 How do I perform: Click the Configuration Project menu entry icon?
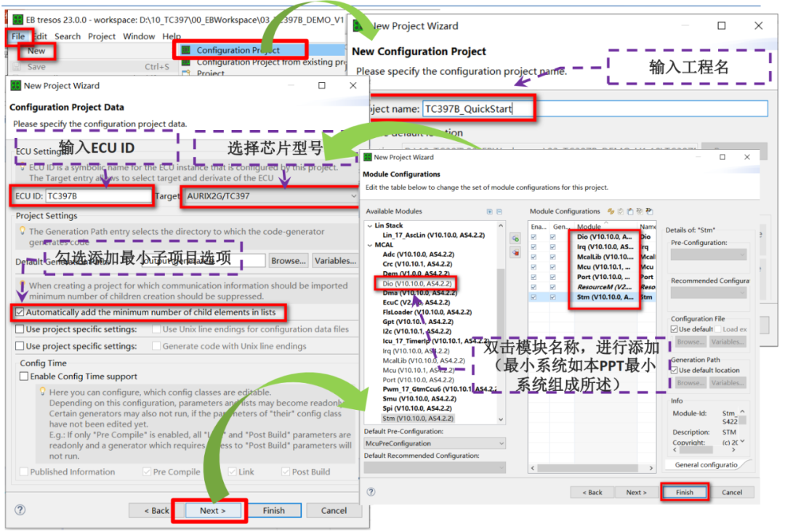186,50
